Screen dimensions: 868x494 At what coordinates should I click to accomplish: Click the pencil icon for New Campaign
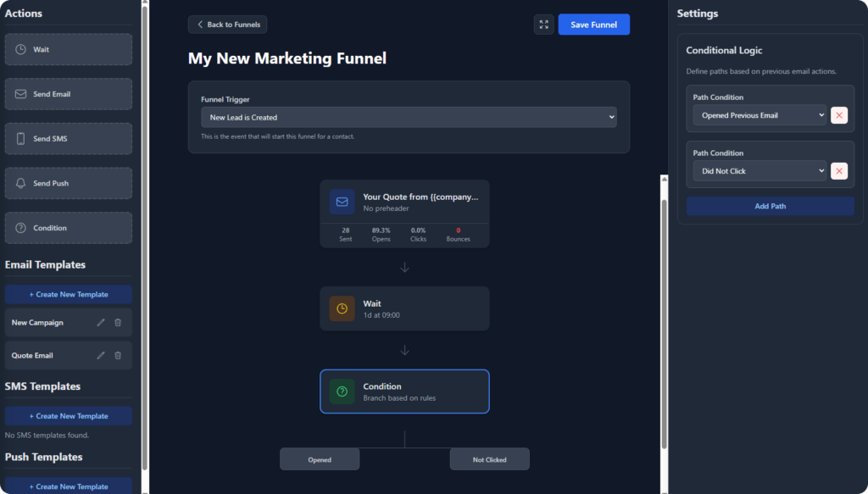pos(101,323)
